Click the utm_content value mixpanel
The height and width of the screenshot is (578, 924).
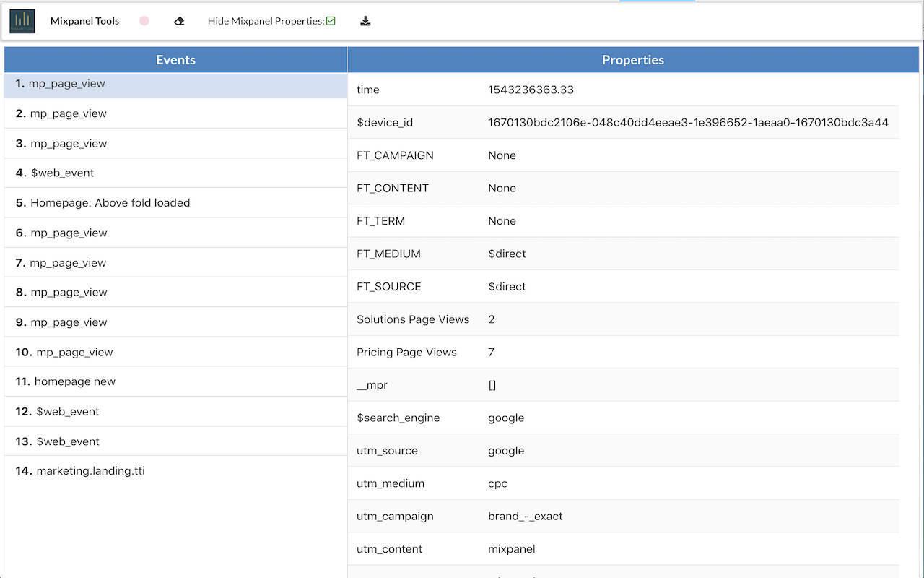512,549
